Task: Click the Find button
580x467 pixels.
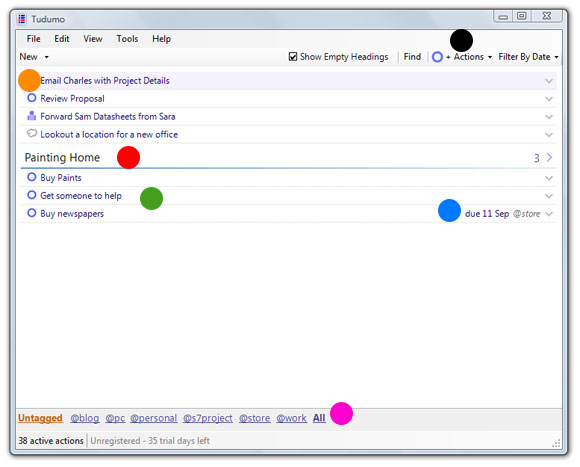Action: 412,57
